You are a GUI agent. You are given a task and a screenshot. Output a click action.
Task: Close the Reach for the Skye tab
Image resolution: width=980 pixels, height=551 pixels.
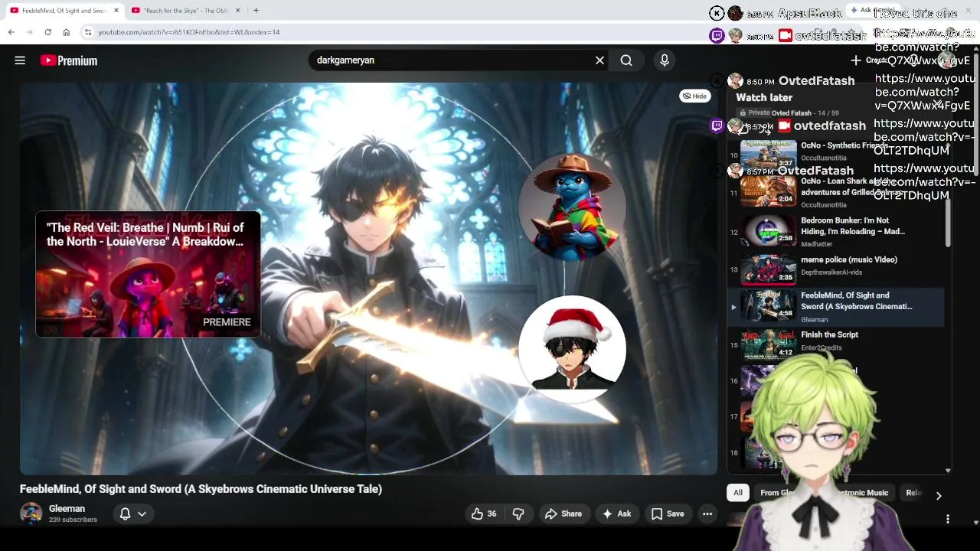point(237,11)
